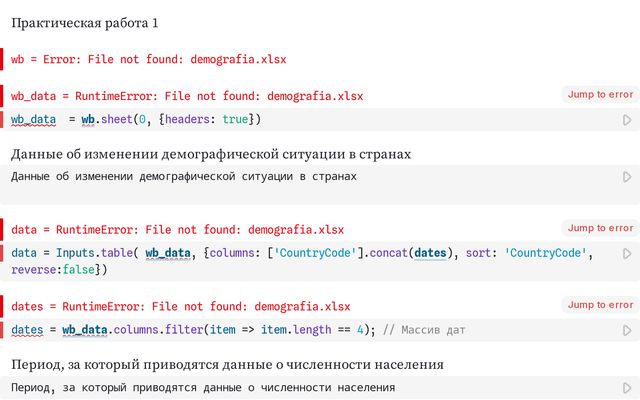Run the dates filter cell
The image size is (640, 400).
[627, 330]
